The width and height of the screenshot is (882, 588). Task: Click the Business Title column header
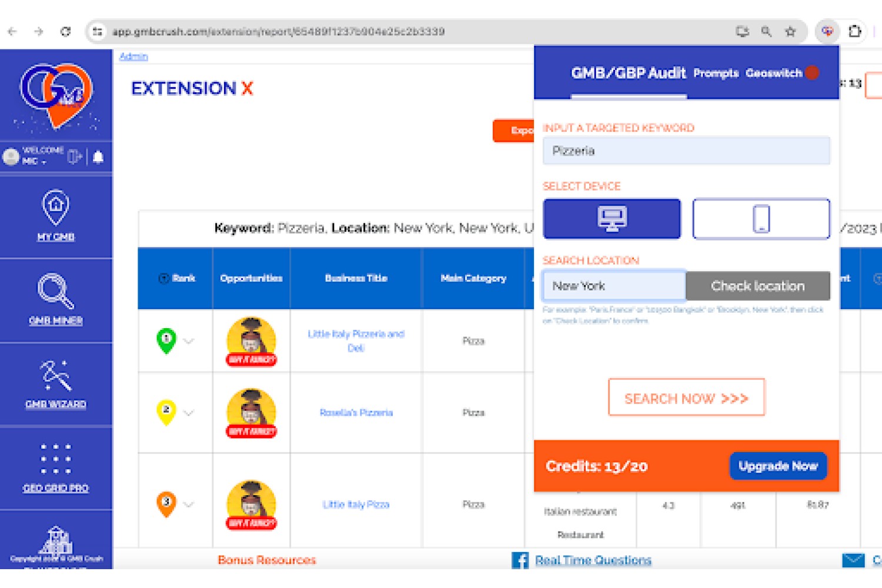(x=356, y=278)
